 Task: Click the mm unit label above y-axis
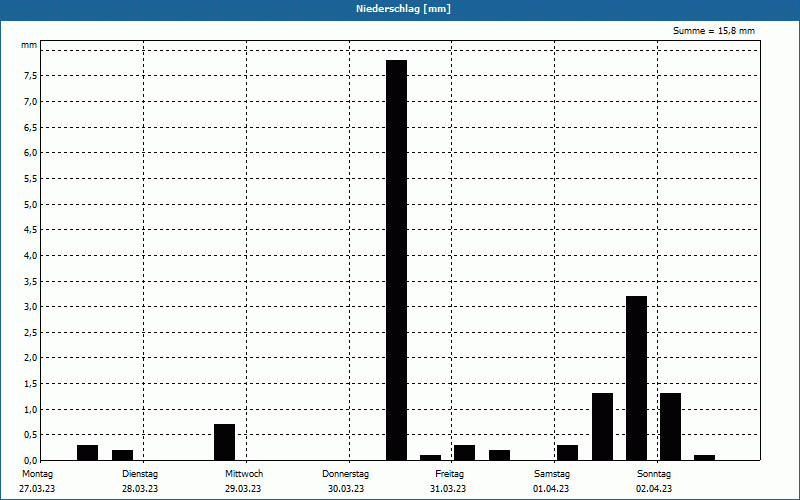pyautogui.click(x=29, y=45)
